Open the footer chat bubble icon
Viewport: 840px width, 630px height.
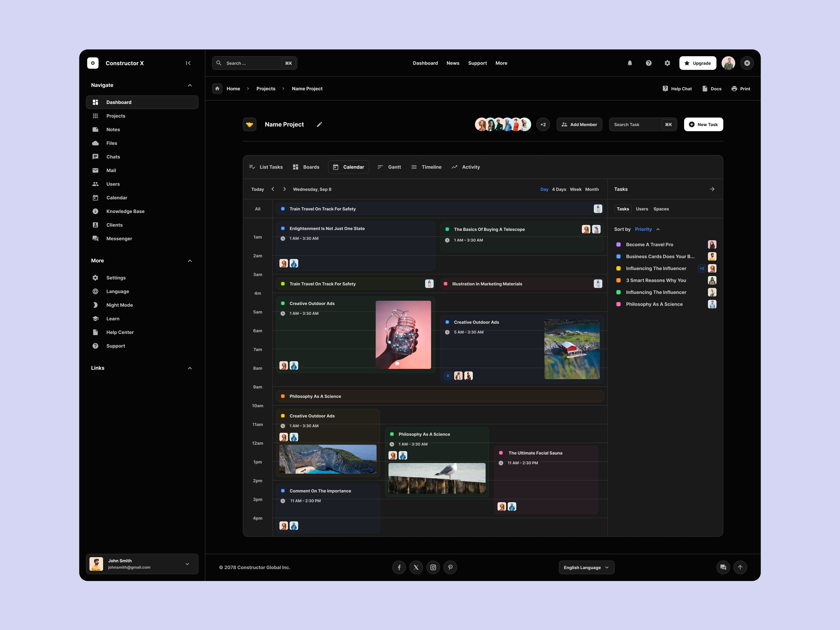(x=723, y=567)
